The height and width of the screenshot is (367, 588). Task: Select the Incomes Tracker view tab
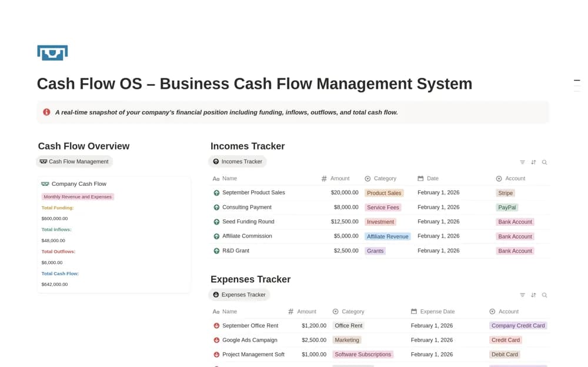point(238,161)
